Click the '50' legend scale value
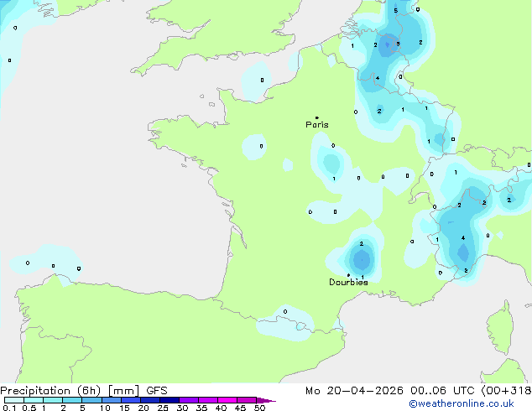 point(259,408)
